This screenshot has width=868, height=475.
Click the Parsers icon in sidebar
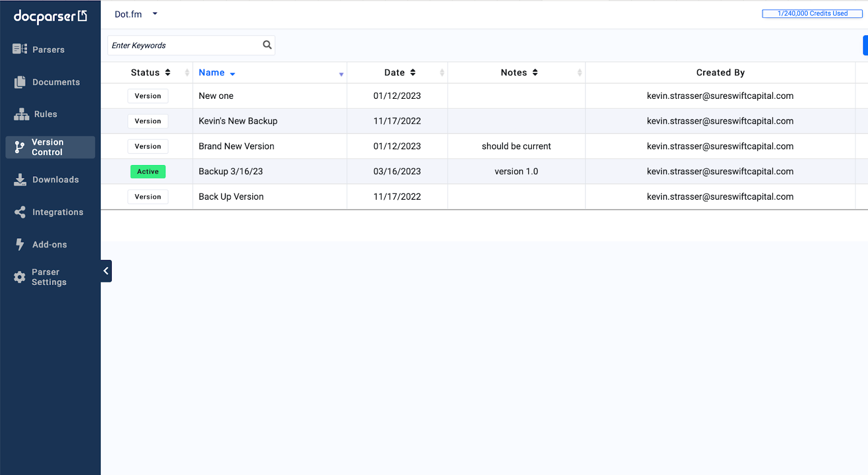(20, 49)
